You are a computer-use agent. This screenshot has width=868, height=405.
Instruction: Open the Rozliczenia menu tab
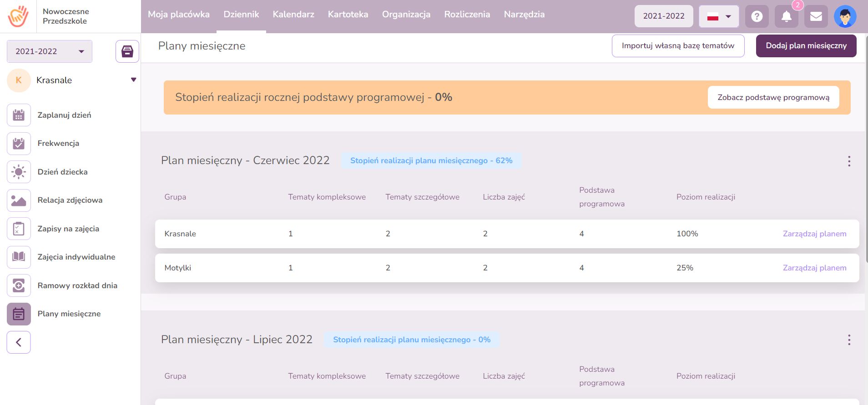[467, 15]
